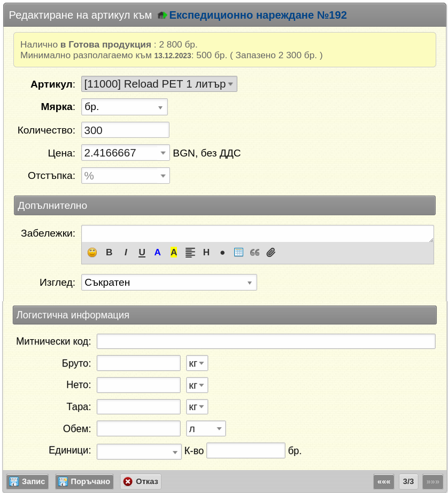The width and height of the screenshot is (448, 493).
Task: Open the Артикул dropdown
Action: coord(159,84)
